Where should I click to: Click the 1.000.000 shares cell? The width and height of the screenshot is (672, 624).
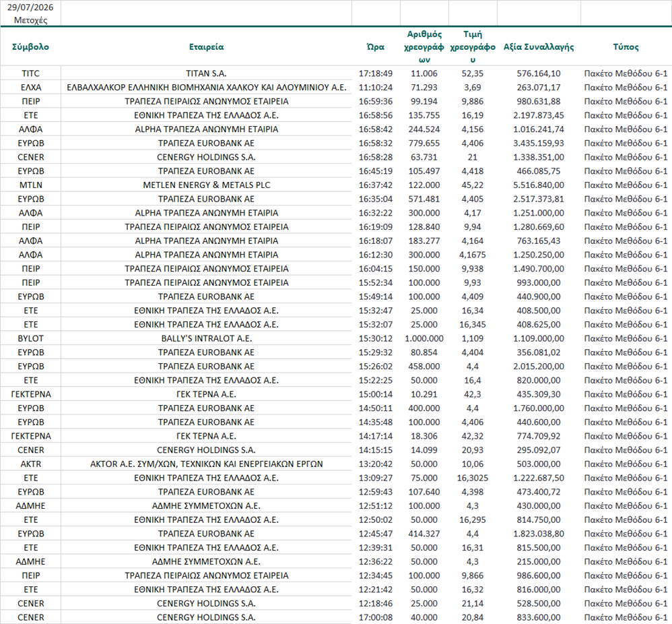tap(424, 338)
